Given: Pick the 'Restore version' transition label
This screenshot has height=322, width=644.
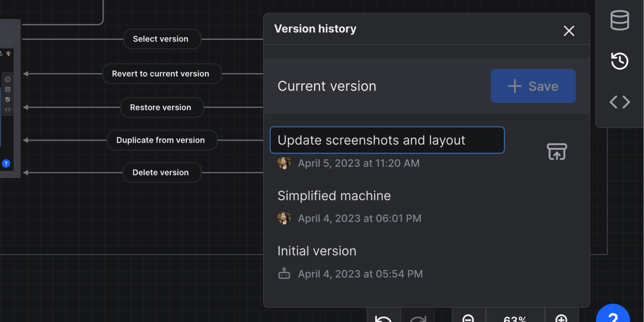Looking at the screenshot, I should pyautogui.click(x=161, y=108).
